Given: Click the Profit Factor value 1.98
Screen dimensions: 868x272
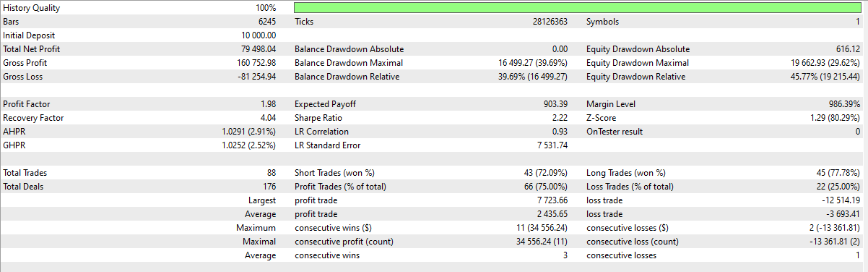Looking at the screenshot, I should click(269, 104).
